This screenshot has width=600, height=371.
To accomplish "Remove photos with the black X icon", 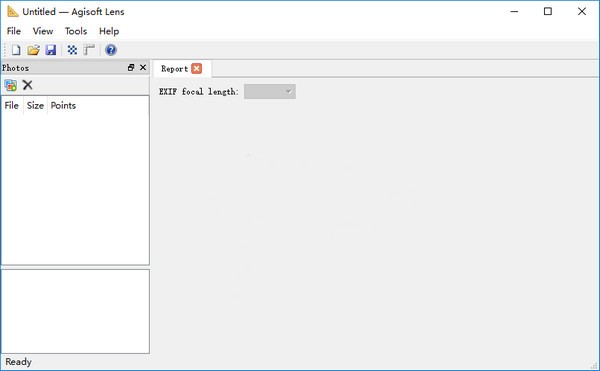I will click(x=28, y=85).
